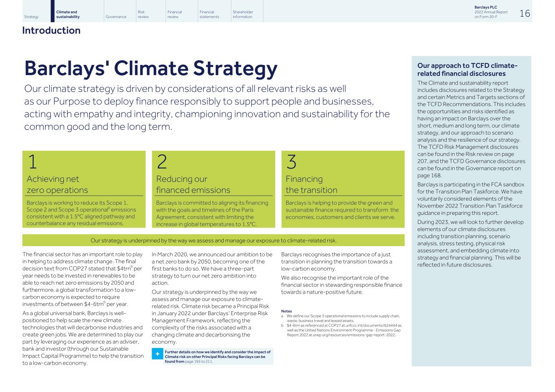Viewport: 555px width, 392px height.
Task: Follow the 'page 195 to 211' link
Action: (x=198, y=362)
